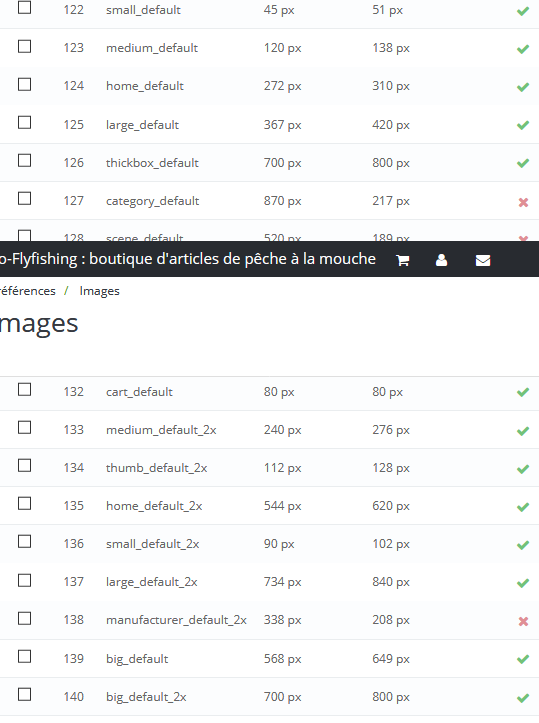Check the box for row 122 small_default
Viewport: 539px width, 723px height.
[x=24, y=7]
